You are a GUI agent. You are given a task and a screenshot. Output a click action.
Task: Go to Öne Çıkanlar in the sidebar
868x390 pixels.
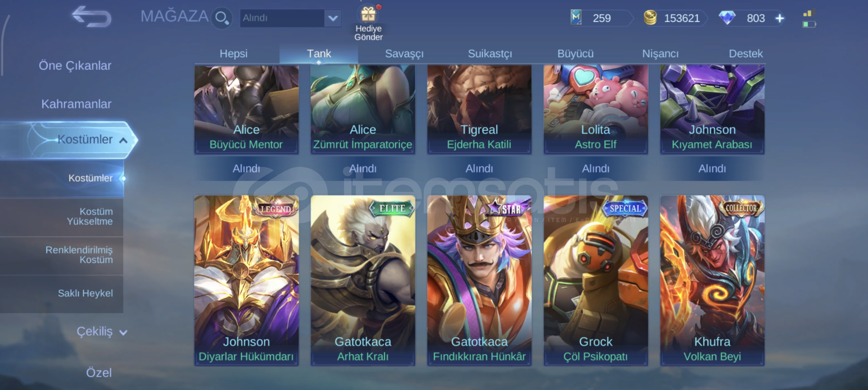[x=75, y=66]
